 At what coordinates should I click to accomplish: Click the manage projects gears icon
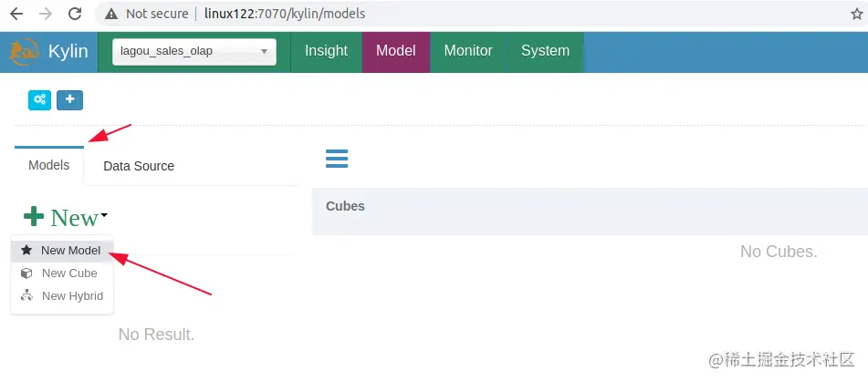click(x=39, y=100)
